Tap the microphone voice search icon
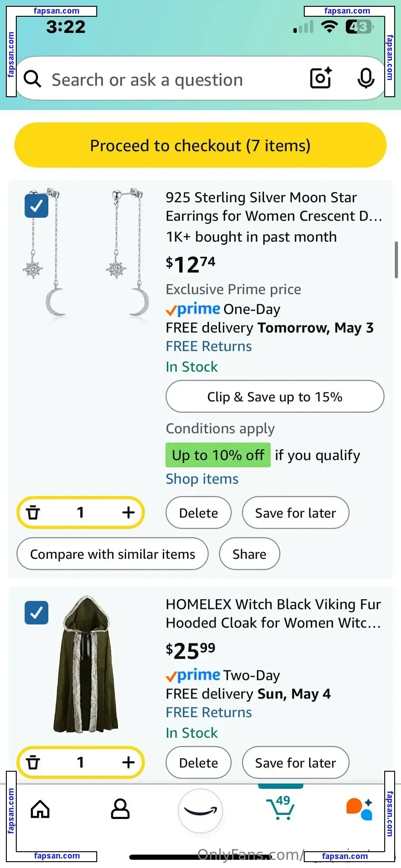The image size is (401, 868). [366, 79]
